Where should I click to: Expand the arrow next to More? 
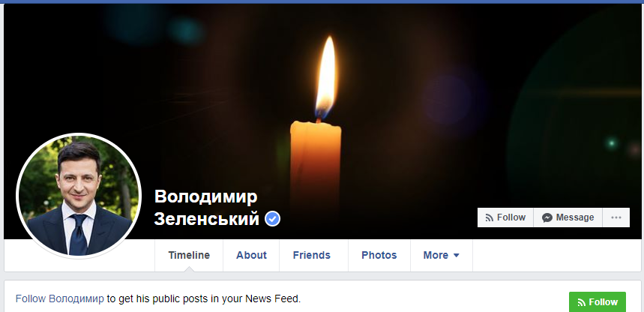point(456,255)
